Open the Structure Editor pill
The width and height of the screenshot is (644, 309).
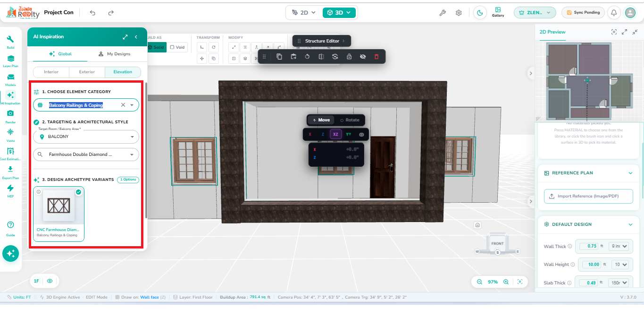(322, 41)
